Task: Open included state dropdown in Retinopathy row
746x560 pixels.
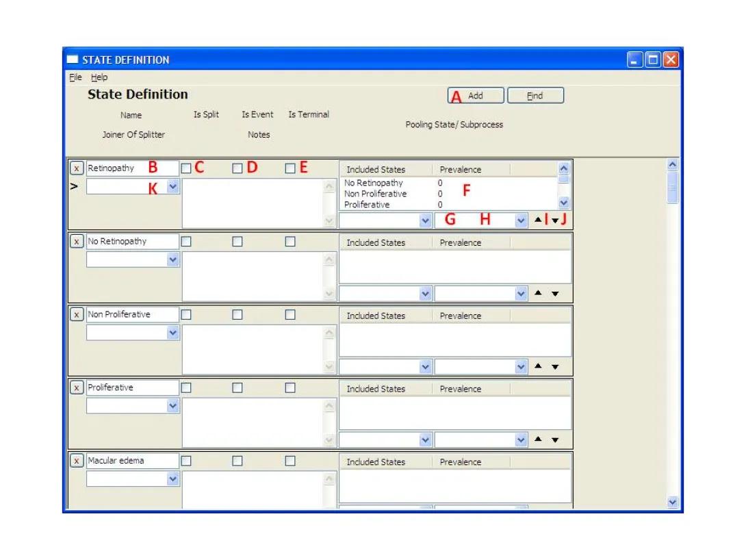Action: point(425,220)
